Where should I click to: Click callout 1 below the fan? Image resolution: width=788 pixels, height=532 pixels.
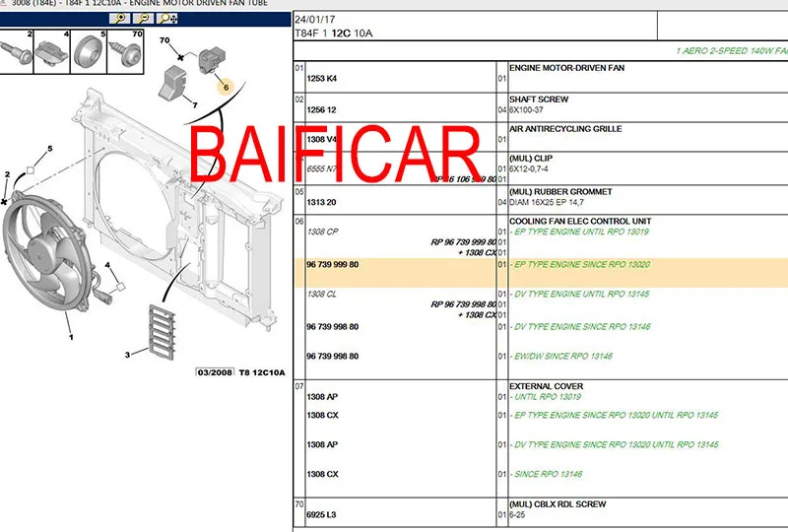coord(71,336)
